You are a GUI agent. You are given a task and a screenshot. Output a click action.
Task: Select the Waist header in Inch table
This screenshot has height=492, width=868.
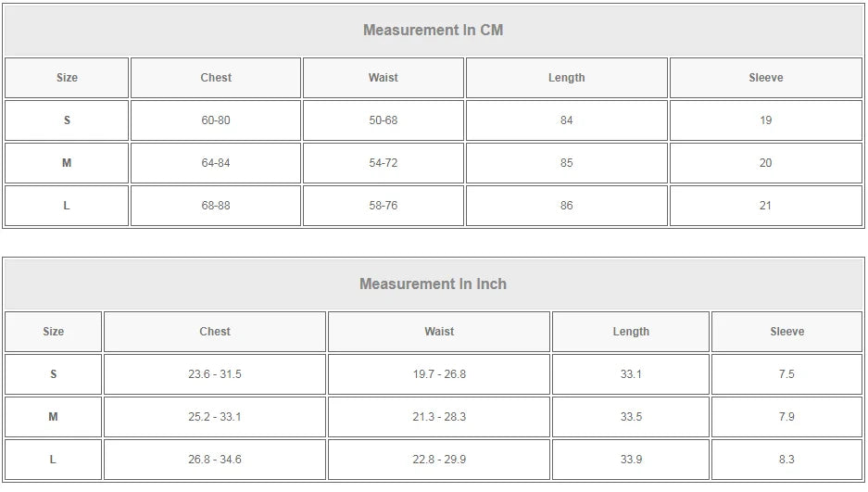click(439, 332)
